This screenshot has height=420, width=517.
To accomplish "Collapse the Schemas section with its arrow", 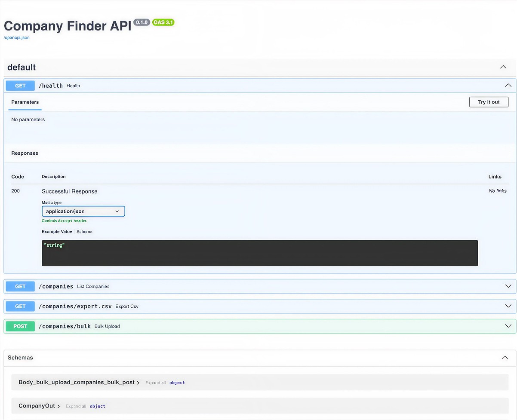I will (x=505, y=357).
